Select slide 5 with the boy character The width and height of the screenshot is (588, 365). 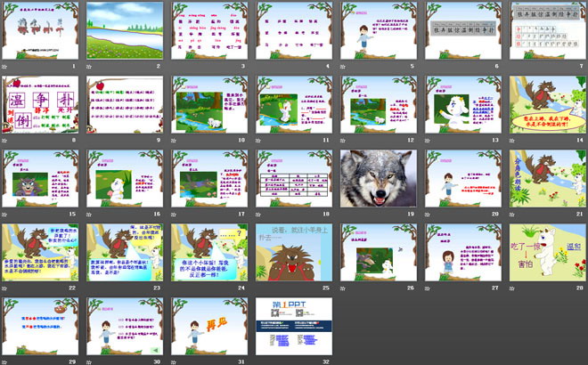tap(379, 31)
